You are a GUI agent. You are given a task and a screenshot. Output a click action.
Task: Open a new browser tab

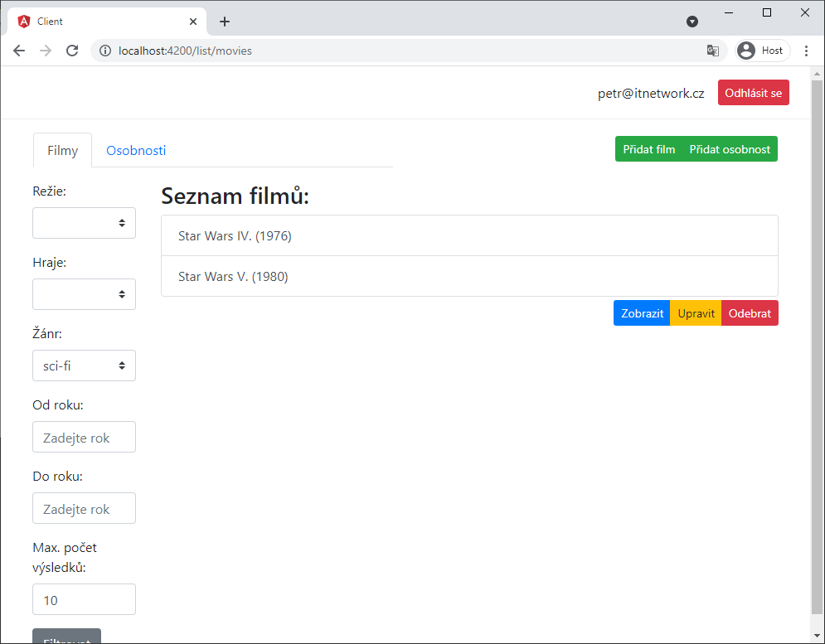[x=225, y=22]
